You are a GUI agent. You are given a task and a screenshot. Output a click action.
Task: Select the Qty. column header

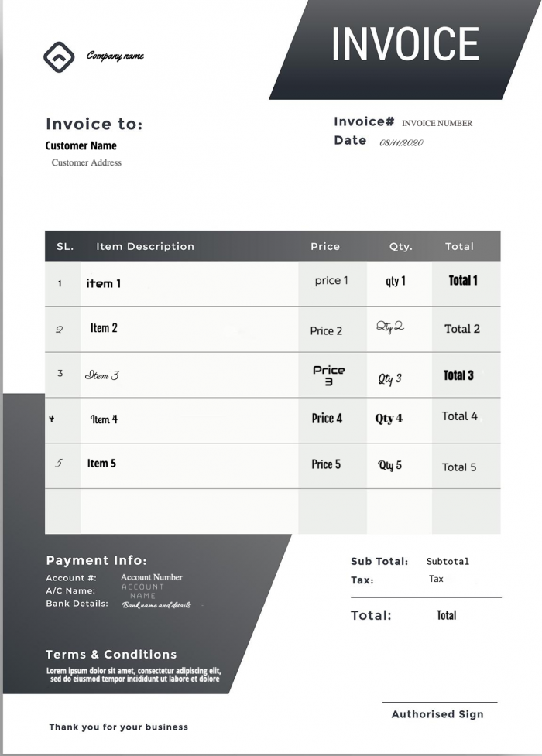400,246
